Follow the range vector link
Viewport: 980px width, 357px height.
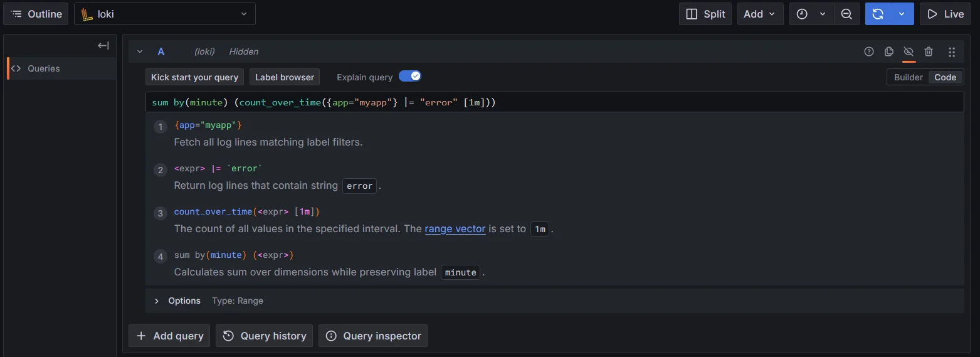455,228
